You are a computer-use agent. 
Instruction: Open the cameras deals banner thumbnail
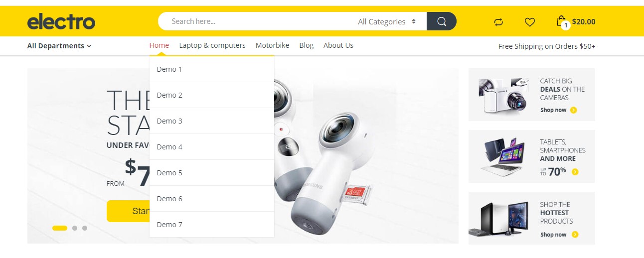pos(503,95)
